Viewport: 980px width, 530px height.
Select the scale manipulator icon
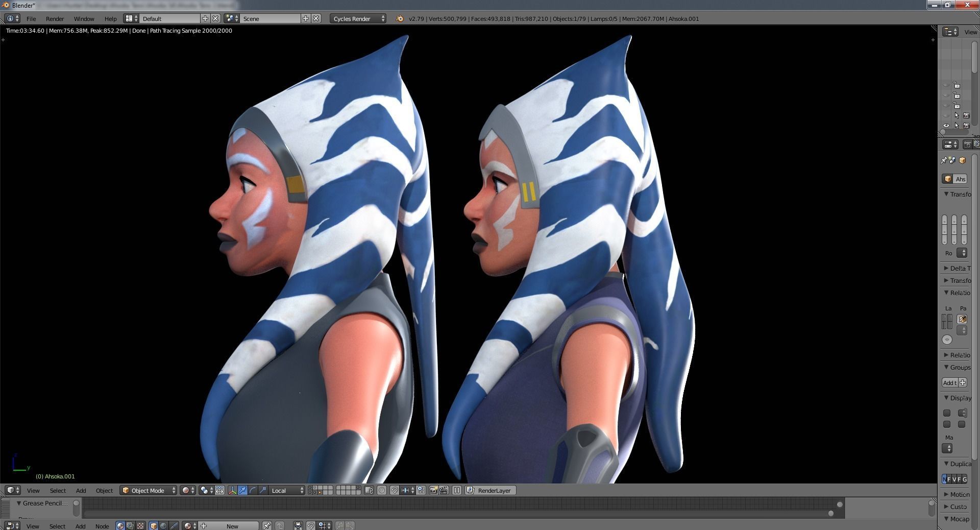263,491
